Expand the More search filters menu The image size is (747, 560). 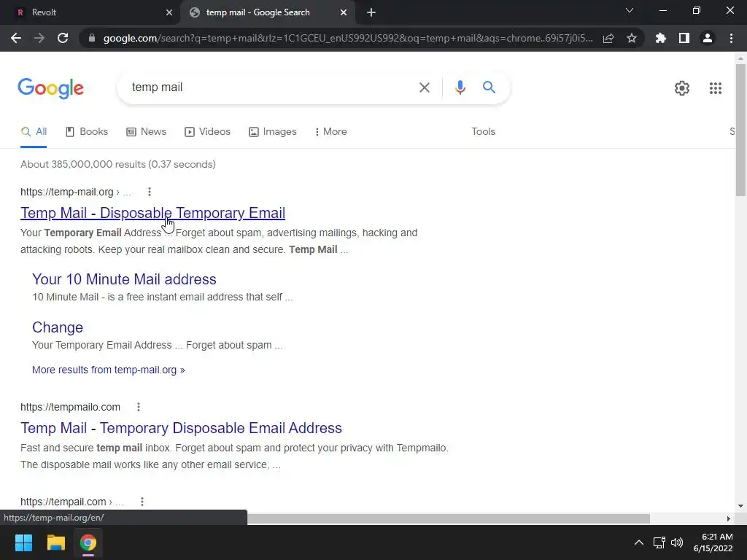[330, 132]
